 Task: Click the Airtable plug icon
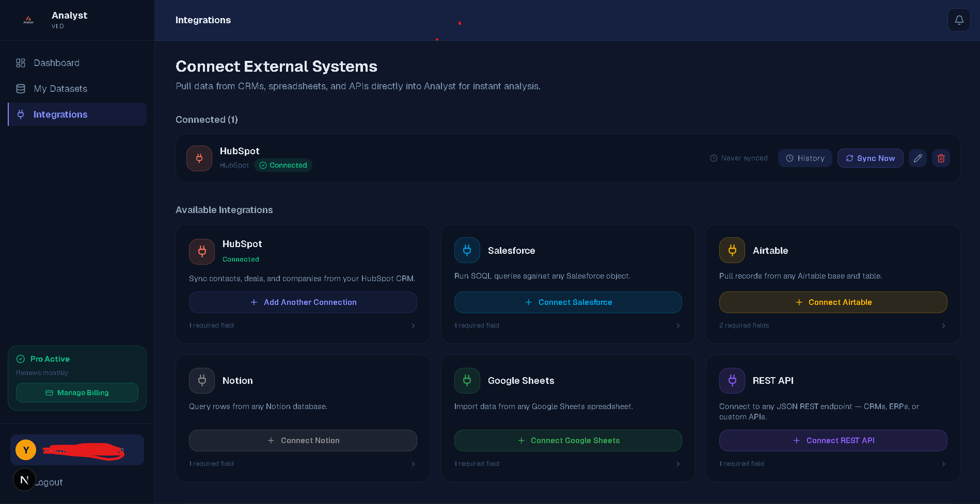pyautogui.click(x=732, y=250)
